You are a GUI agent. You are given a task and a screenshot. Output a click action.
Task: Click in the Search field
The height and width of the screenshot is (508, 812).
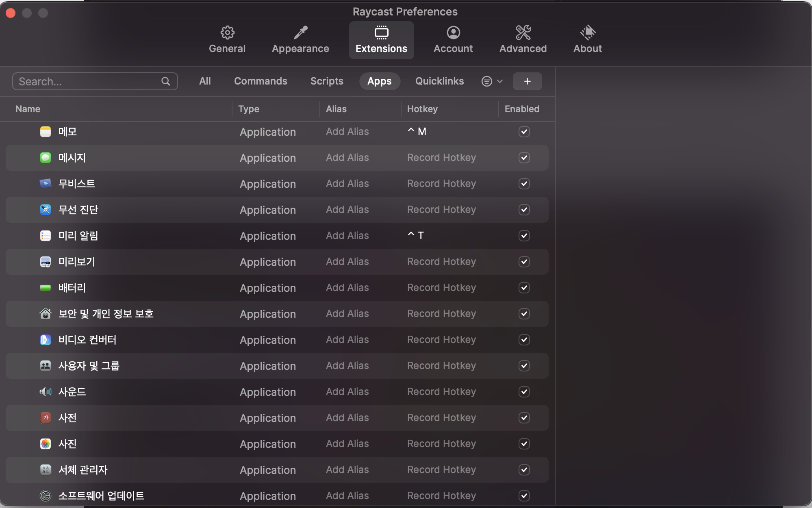(x=87, y=81)
